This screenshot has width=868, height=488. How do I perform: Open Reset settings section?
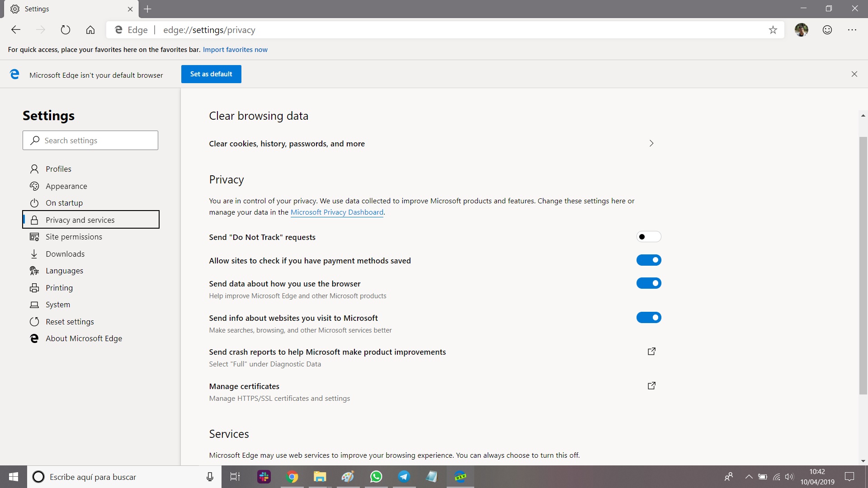[90, 322]
